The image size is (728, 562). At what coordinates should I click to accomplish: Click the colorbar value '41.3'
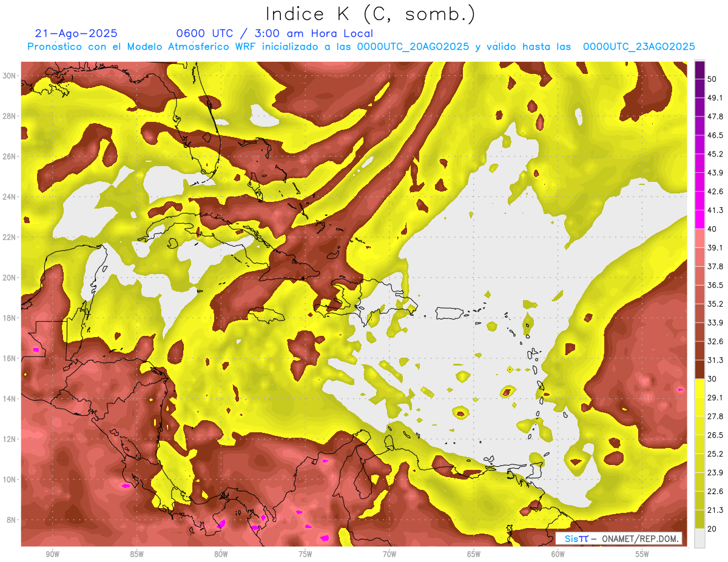pos(715,210)
